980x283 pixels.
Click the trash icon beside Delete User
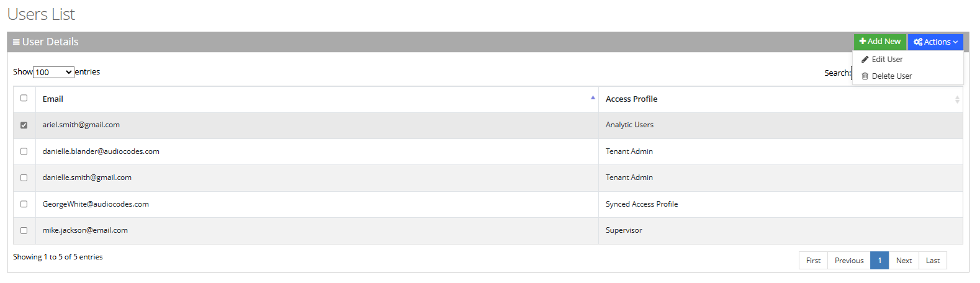tap(865, 76)
